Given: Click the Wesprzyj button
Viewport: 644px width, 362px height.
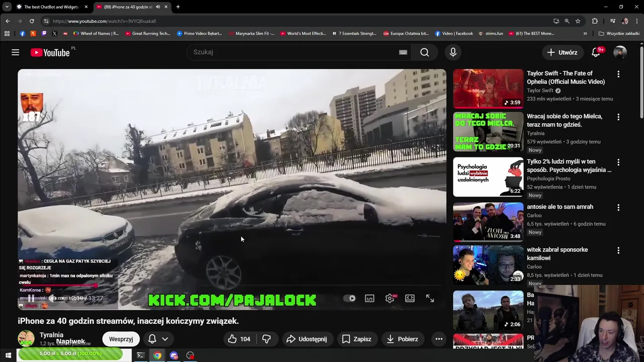Looking at the screenshot, I should click(121, 339).
